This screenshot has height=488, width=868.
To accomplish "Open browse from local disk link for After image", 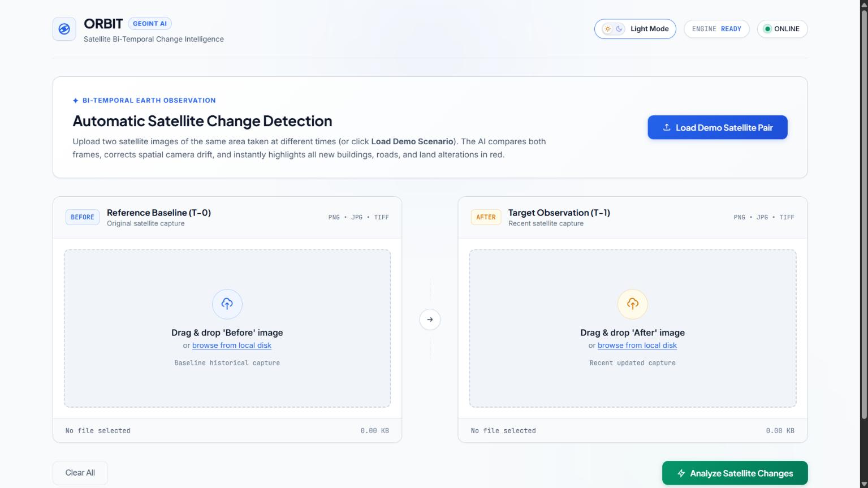I will (x=637, y=346).
